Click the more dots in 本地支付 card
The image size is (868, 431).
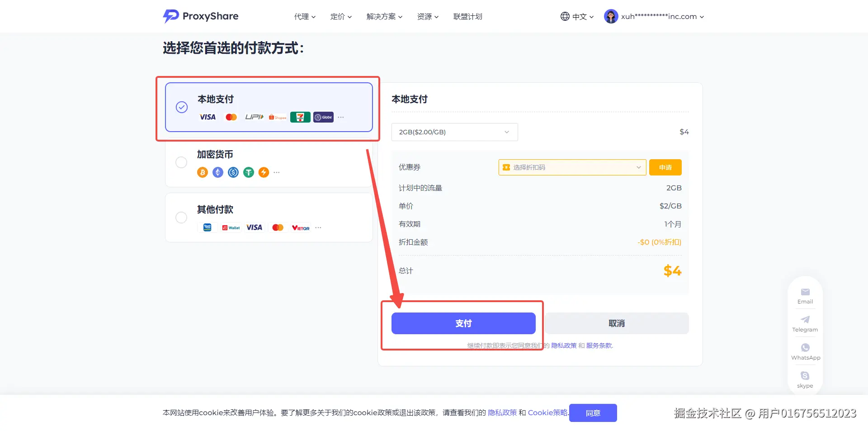pyautogui.click(x=341, y=117)
